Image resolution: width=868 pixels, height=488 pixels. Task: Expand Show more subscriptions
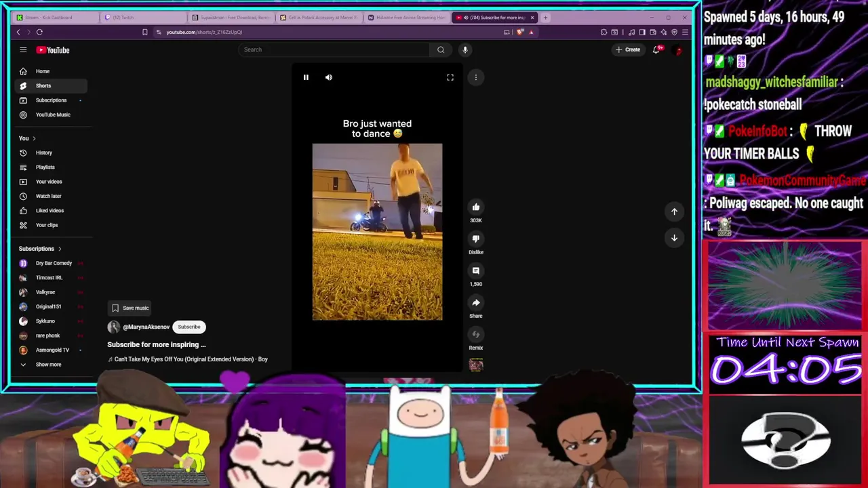point(51,365)
